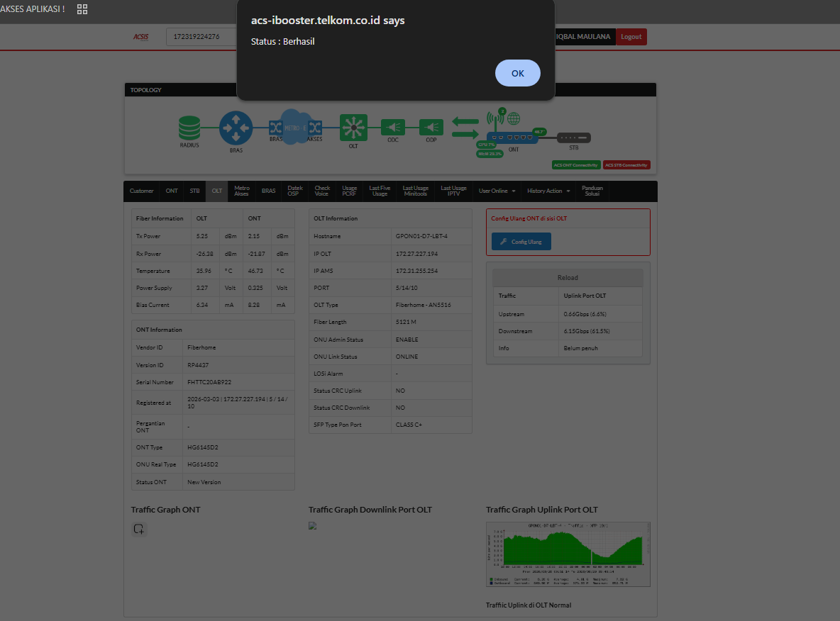Open the STB tab
This screenshot has width=840, height=621.
pos(194,191)
